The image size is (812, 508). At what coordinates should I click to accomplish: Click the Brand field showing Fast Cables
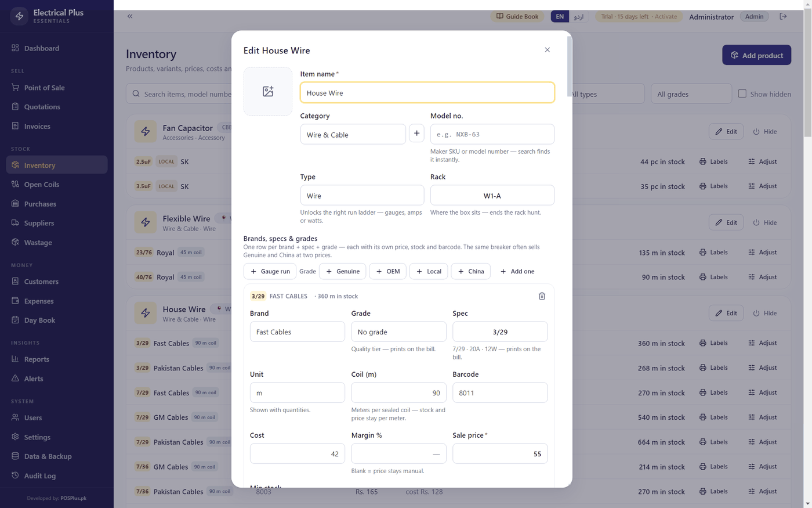click(x=298, y=332)
